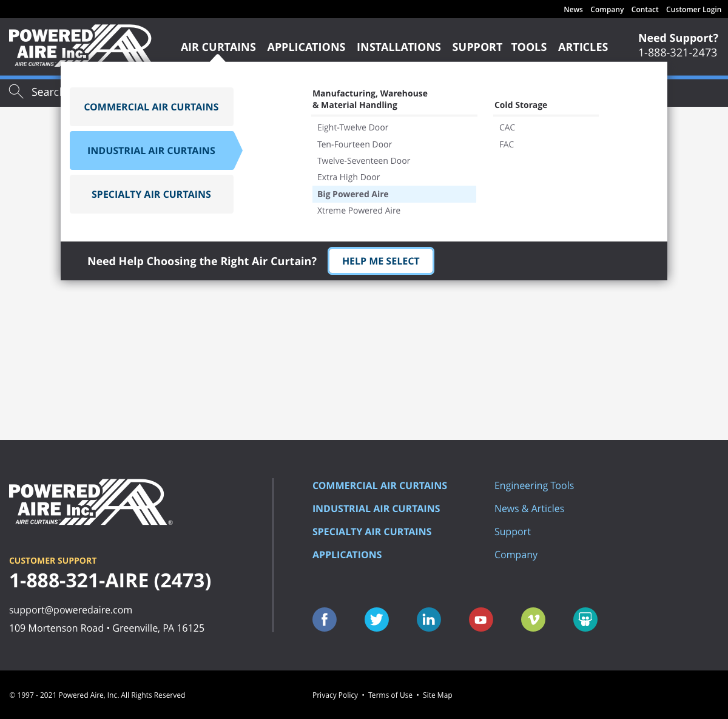Open footer Specialty Air Curtains link
This screenshot has height=719, width=728.
(x=372, y=532)
